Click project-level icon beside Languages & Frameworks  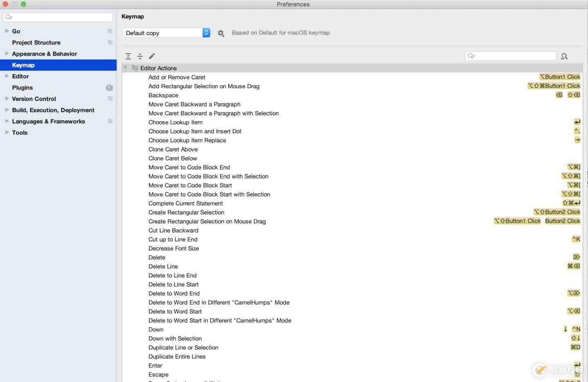pyautogui.click(x=110, y=121)
